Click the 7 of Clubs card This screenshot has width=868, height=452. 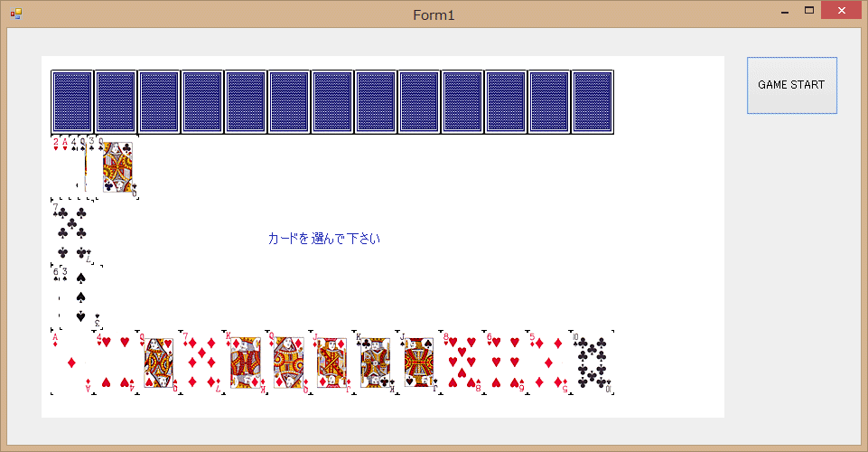[72, 232]
